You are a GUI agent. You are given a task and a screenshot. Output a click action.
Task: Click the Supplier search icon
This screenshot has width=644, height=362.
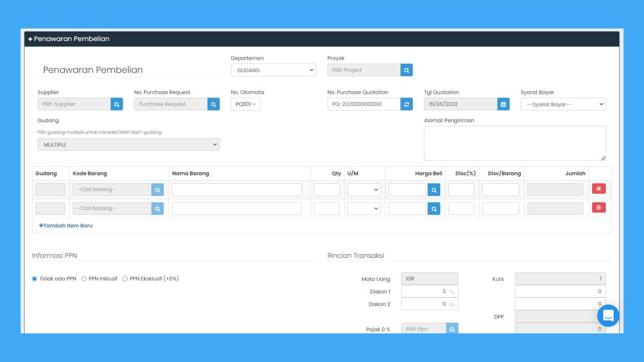tap(117, 104)
